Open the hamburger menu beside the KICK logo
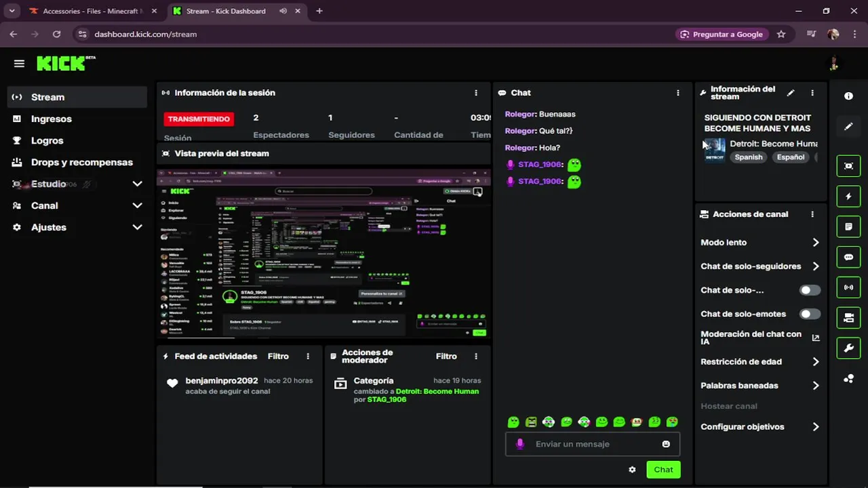 pos(19,64)
